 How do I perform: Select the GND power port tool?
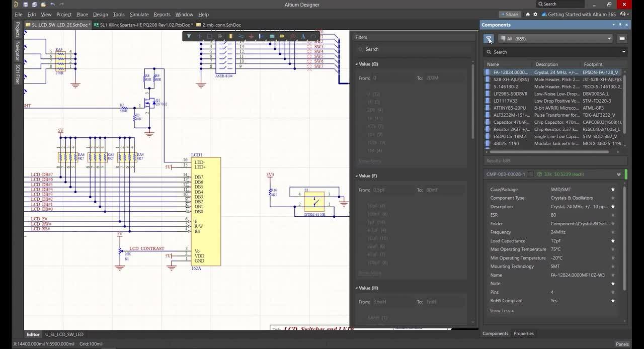click(x=252, y=36)
